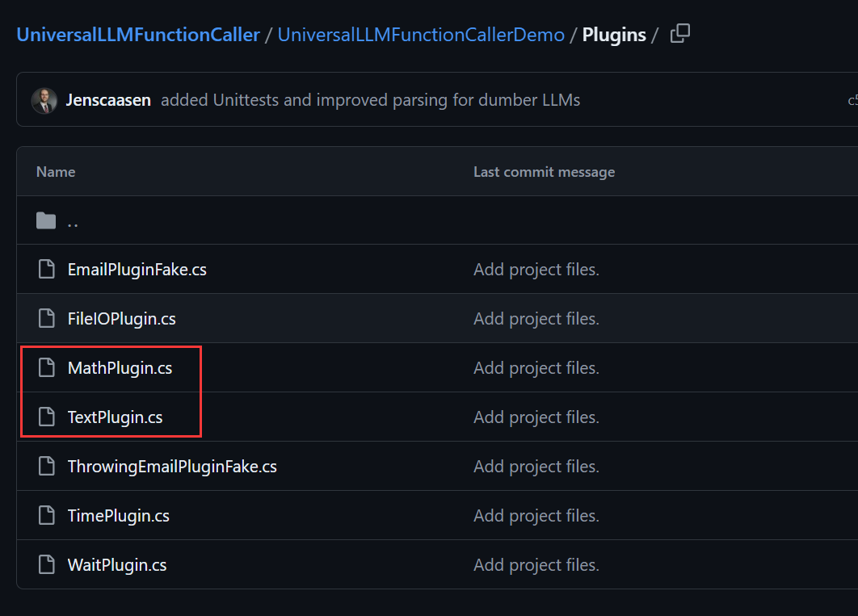This screenshot has height=616, width=858.
Task: Click the file icon beside FileIOPlugin.cs
Action: (x=47, y=319)
